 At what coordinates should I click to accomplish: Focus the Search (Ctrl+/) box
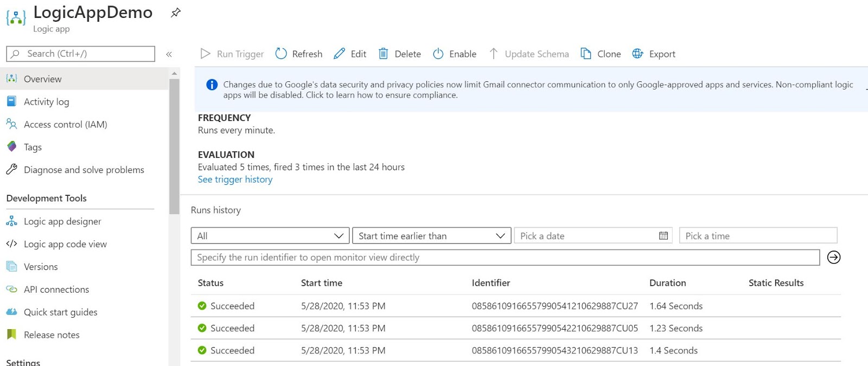(80, 54)
